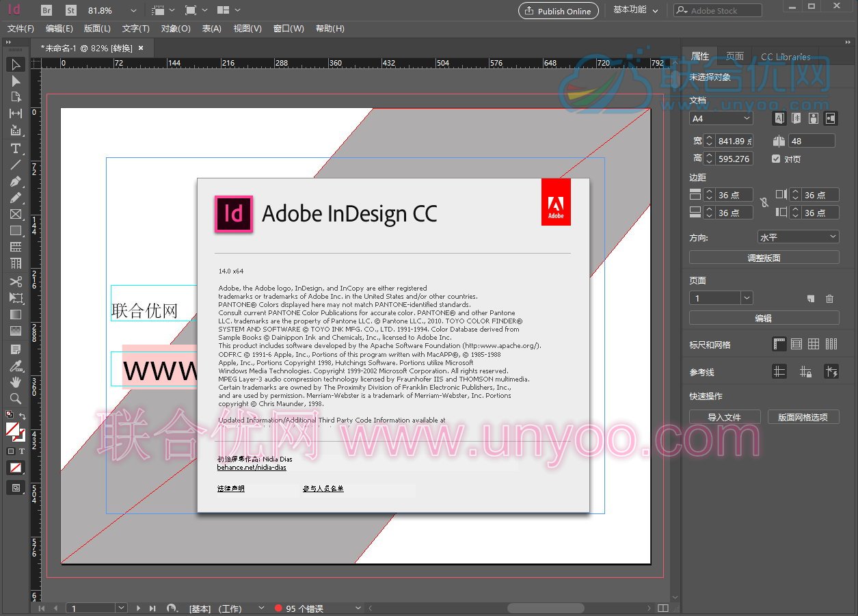The width and height of the screenshot is (858, 616).
Task: Toggle document grid display icon
Action: click(x=814, y=344)
